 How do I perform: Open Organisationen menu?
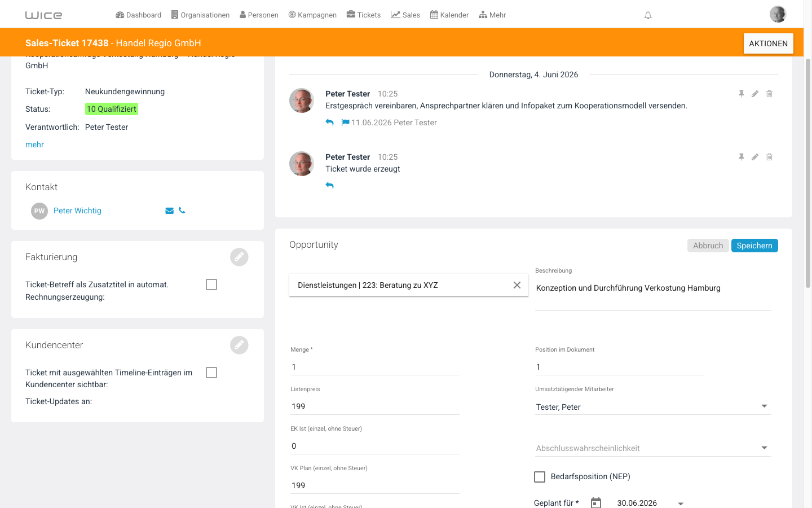200,15
